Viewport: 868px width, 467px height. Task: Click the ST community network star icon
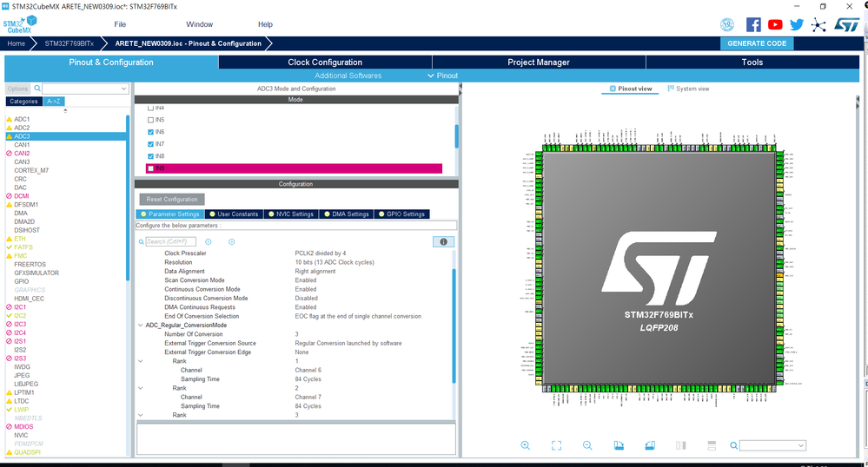coord(818,24)
